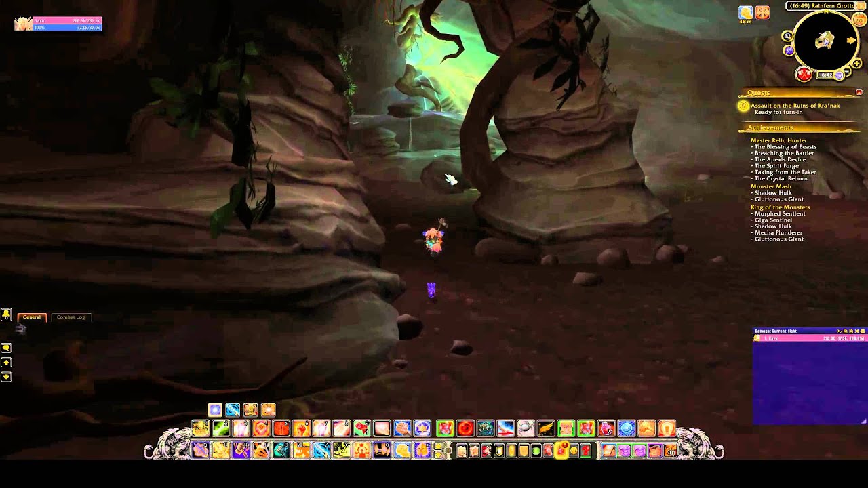
Task: Activate the blue gear-shaped ability icon
Action: point(627,428)
